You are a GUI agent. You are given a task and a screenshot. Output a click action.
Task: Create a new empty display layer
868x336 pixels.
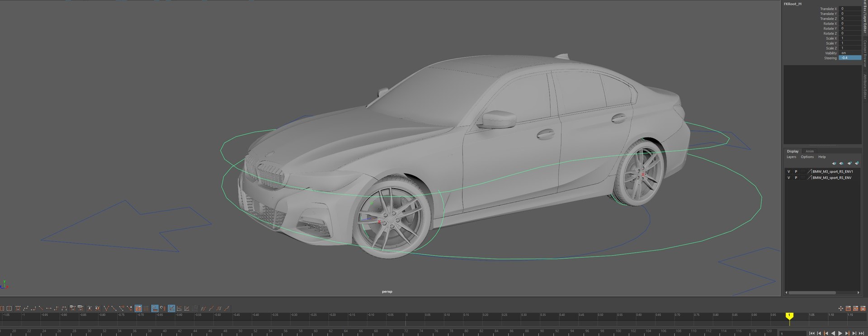[850, 163]
